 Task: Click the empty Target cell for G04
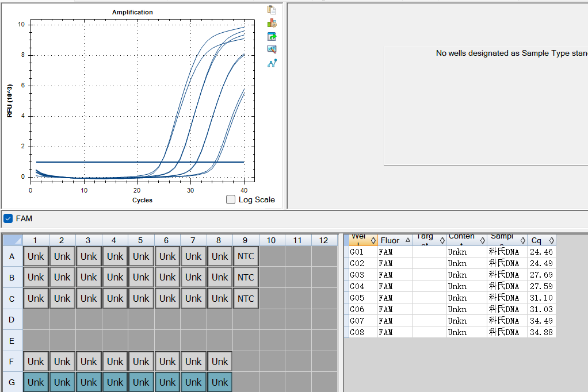pyautogui.click(x=429, y=286)
